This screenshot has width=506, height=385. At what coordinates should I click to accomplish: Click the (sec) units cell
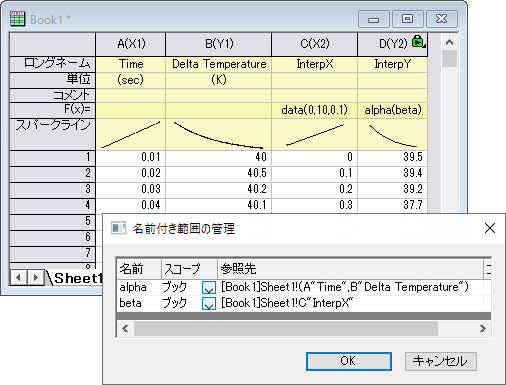tap(131, 80)
